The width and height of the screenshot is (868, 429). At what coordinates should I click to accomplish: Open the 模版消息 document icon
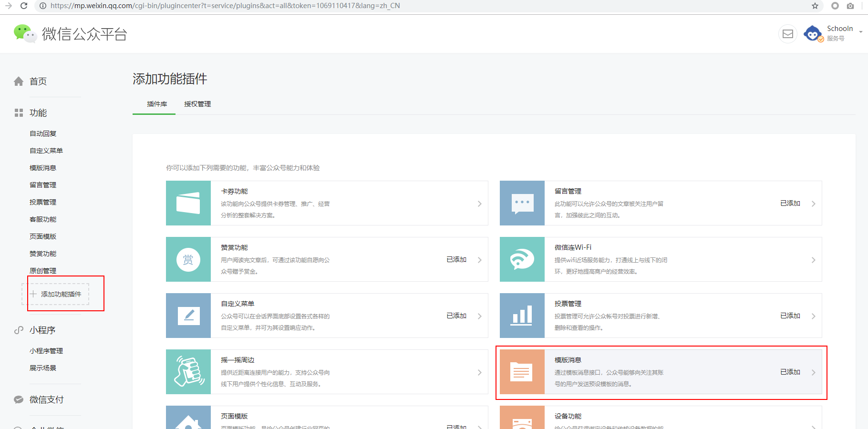[x=522, y=372]
